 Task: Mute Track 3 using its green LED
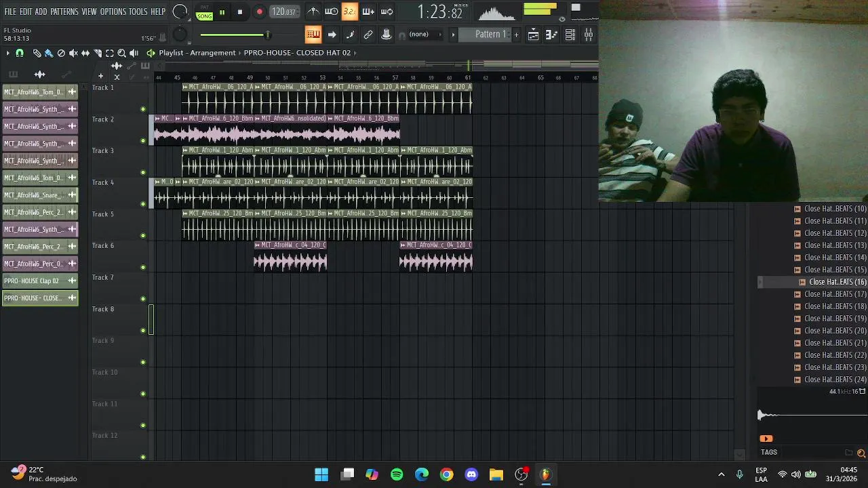(143, 172)
